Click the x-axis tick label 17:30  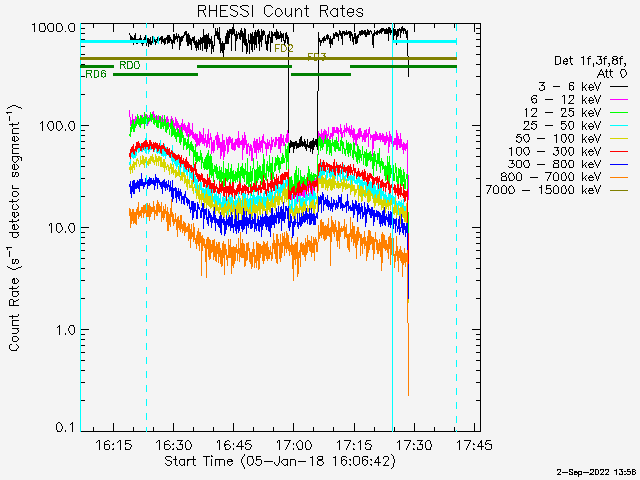point(414,444)
